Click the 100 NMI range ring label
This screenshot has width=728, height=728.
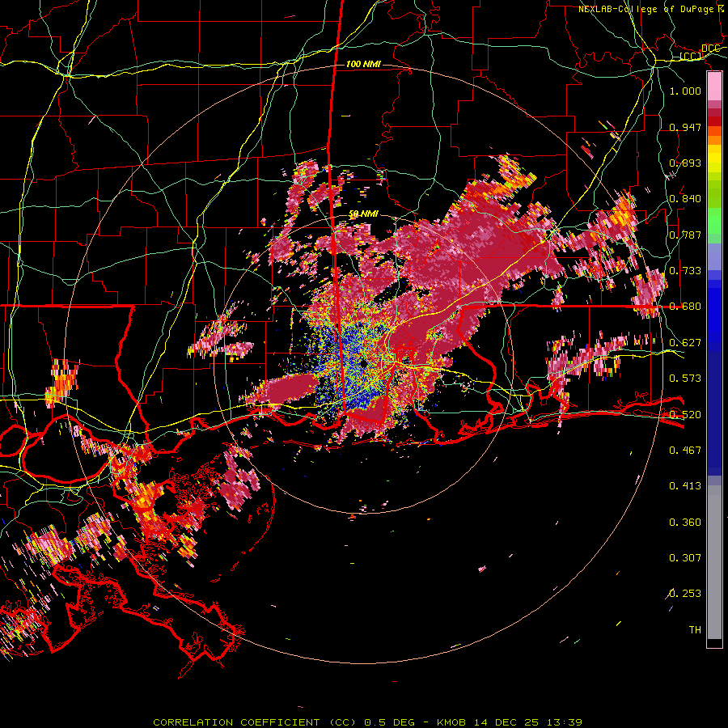coord(363,64)
